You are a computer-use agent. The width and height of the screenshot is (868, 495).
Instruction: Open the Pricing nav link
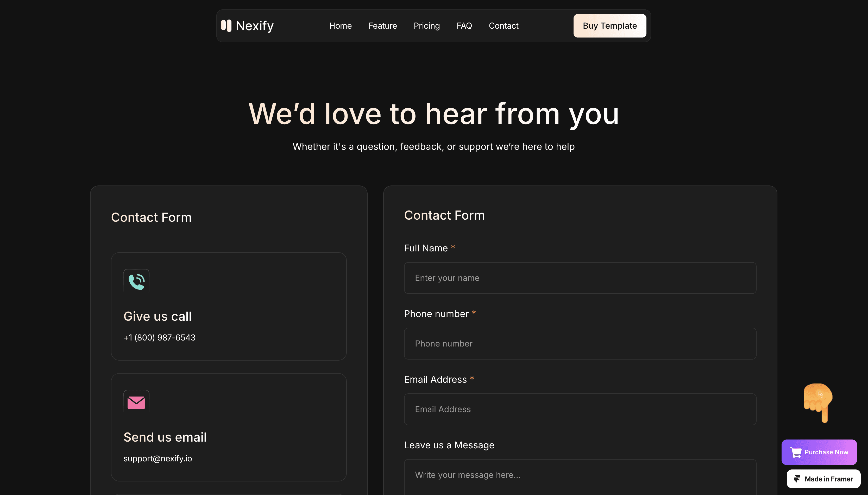(x=426, y=26)
